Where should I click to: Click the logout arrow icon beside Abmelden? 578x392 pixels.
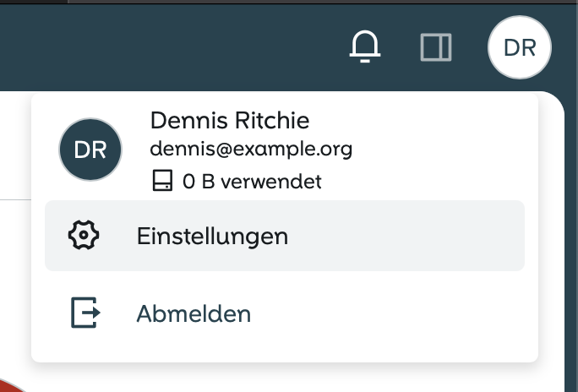point(85,313)
